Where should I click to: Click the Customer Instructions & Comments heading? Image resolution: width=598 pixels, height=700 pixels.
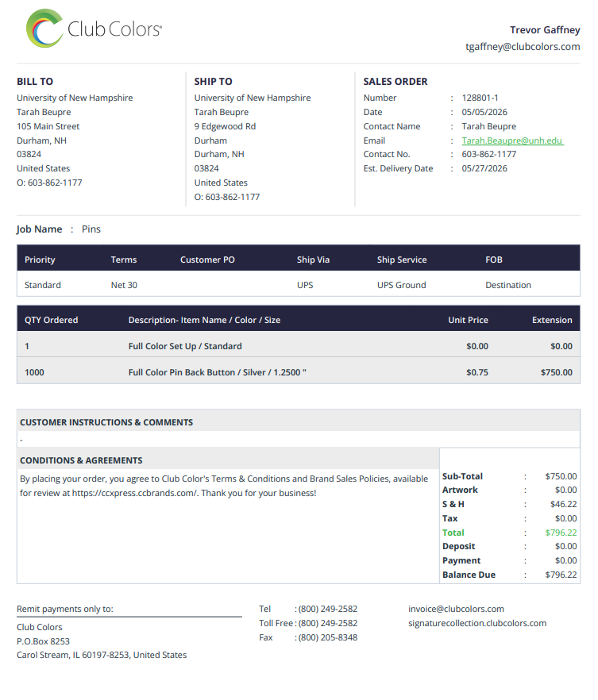point(106,422)
